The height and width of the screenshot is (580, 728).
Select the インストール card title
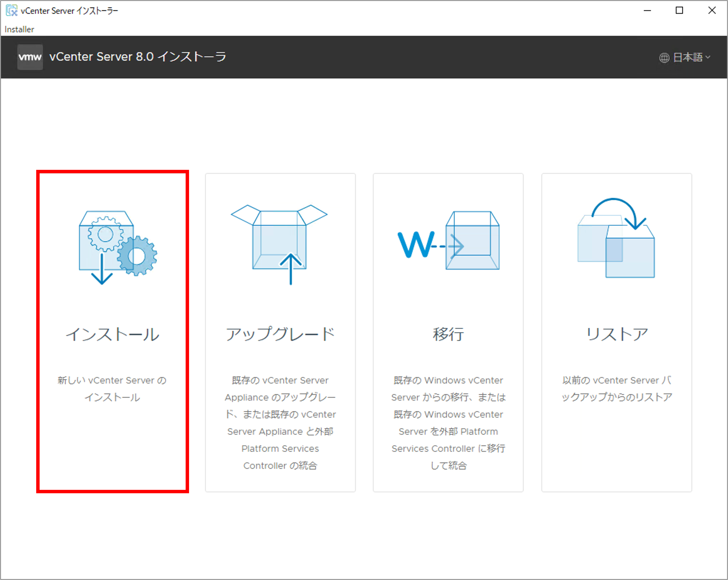pos(113,334)
